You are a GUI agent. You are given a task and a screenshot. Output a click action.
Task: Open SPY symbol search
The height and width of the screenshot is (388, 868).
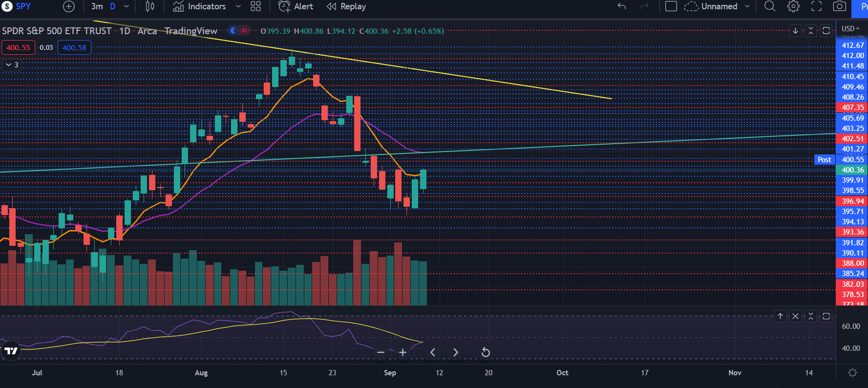pos(17,6)
